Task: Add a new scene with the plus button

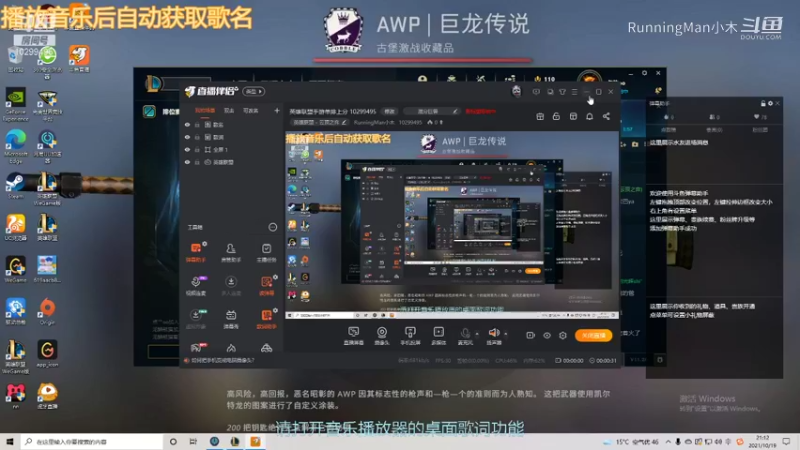Action: [x=277, y=110]
